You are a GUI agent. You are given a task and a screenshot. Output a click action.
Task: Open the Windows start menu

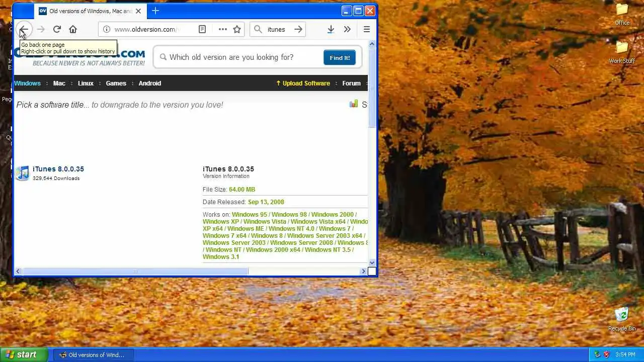24,354
